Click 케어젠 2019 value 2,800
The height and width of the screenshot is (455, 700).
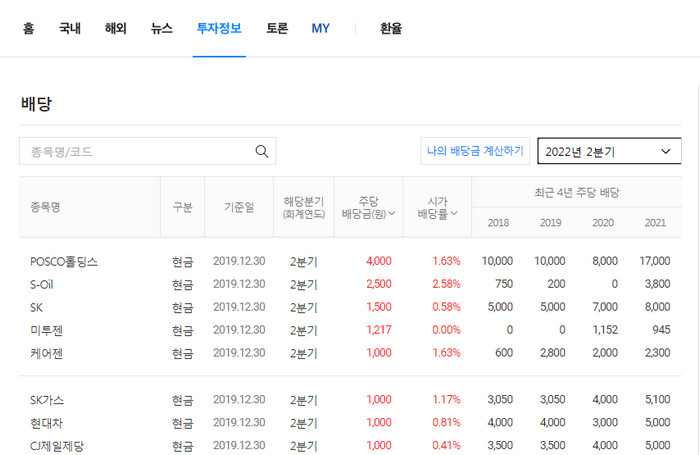[x=553, y=353]
